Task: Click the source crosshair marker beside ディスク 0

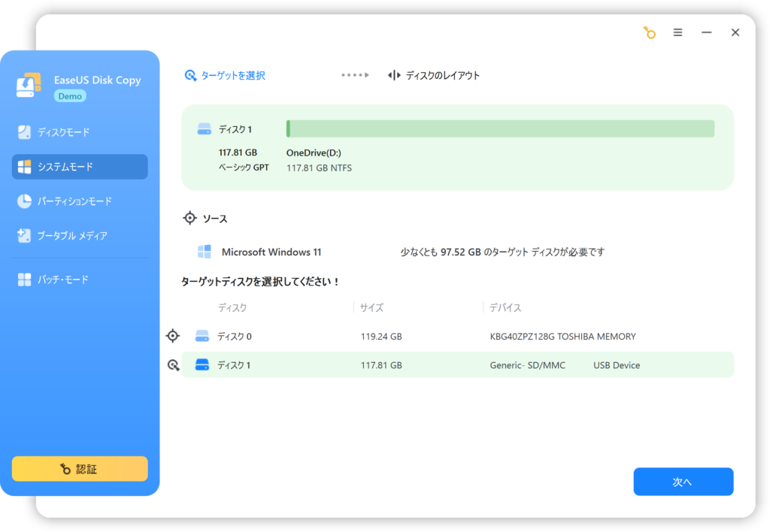Action: [173, 336]
